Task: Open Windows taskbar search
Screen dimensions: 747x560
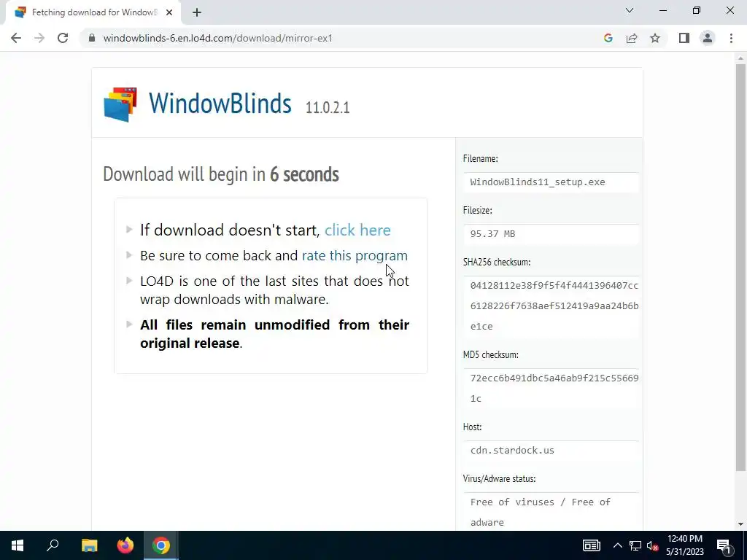Action: (x=53, y=545)
